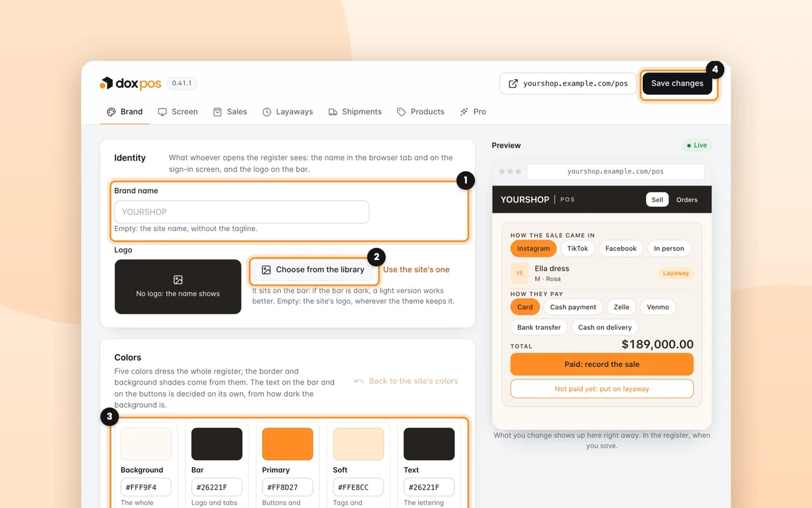Screen dimensions: 812x508
Task: Switch to the Products tab
Action: click(x=421, y=112)
